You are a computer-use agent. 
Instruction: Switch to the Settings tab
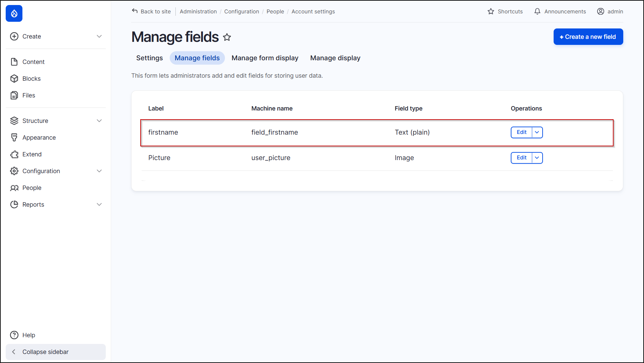[x=149, y=58]
